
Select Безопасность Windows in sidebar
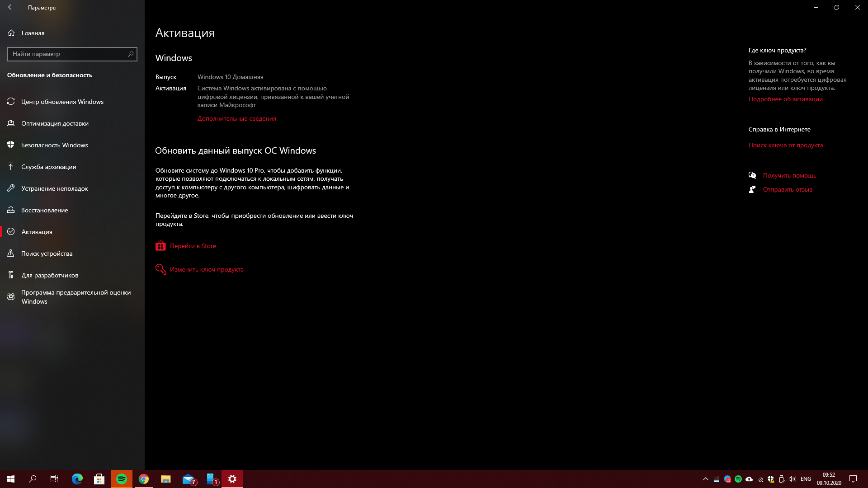point(72,145)
